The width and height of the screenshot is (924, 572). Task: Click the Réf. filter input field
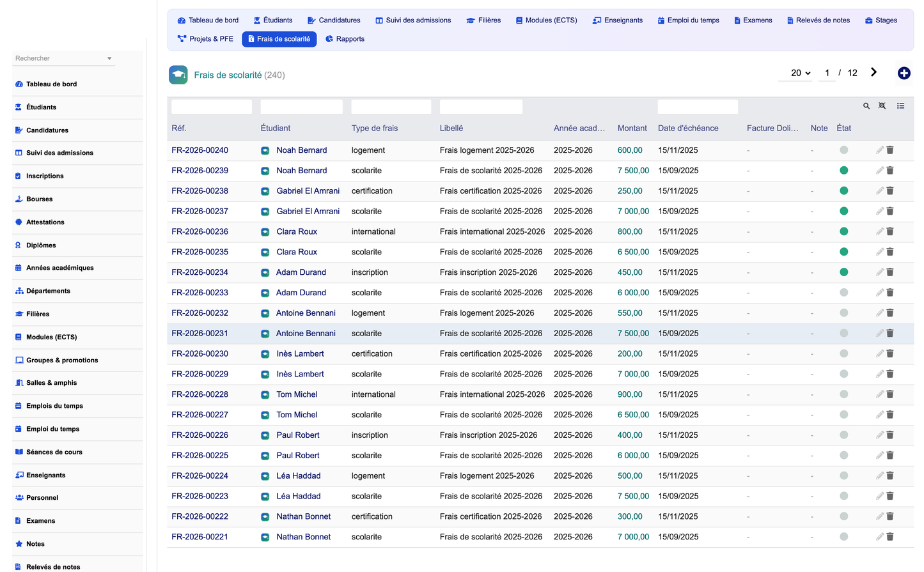(212, 107)
